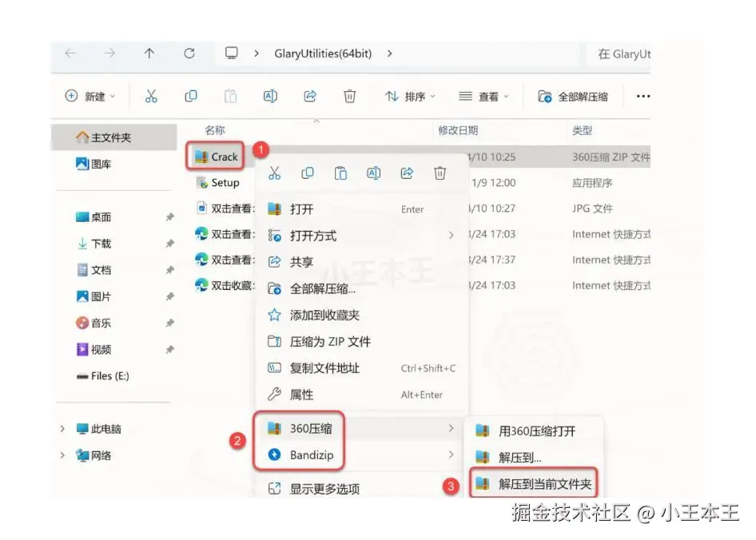Open the Bandizip submenu entry
This screenshot has width=756, height=540.
click(x=361, y=455)
